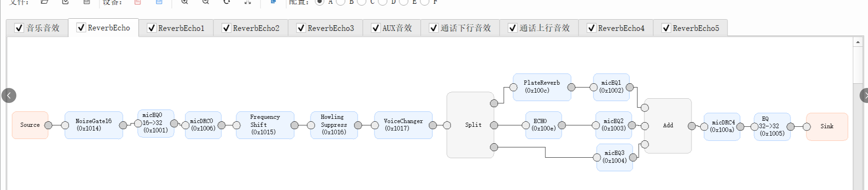
Task: Select the micEQ1 (0x1002) node
Action: (x=612, y=87)
